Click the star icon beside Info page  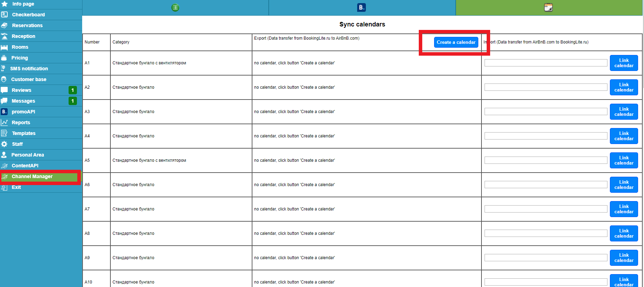[x=5, y=4]
